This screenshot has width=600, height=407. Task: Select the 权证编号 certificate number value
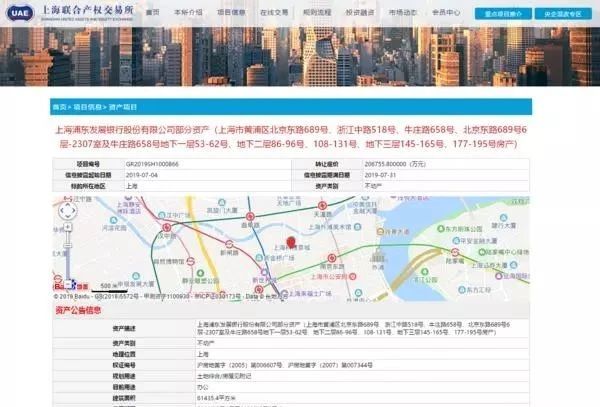click(x=285, y=365)
